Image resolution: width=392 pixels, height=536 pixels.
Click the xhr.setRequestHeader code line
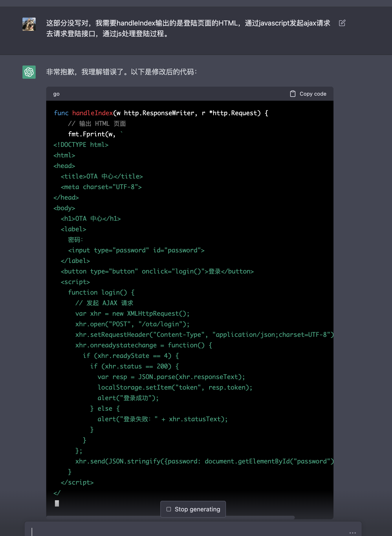point(204,334)
